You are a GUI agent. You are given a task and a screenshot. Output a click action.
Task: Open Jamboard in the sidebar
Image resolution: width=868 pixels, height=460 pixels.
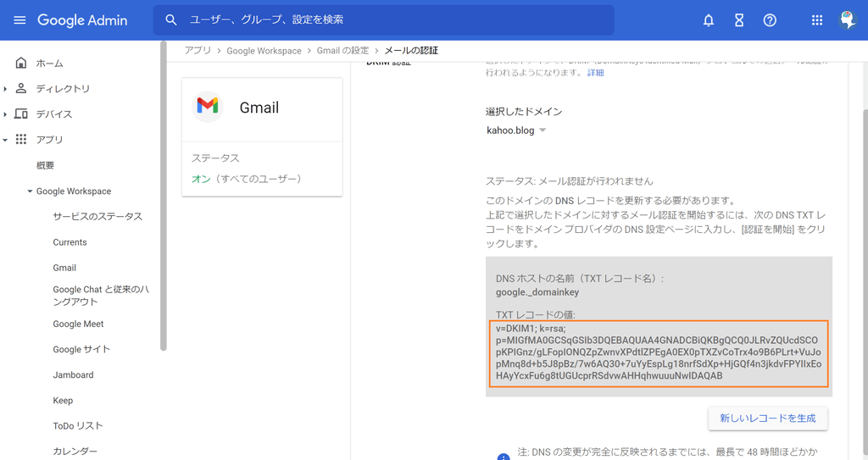point(73,374)
